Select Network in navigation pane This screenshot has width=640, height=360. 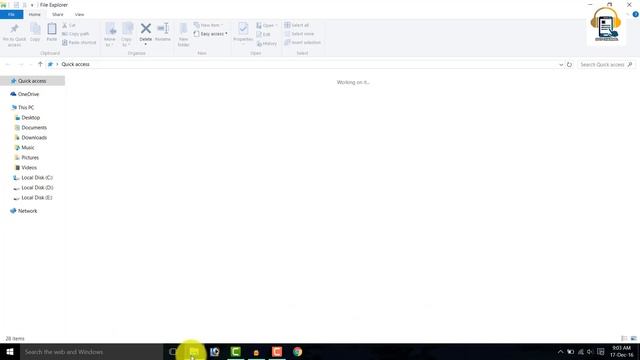27,211
